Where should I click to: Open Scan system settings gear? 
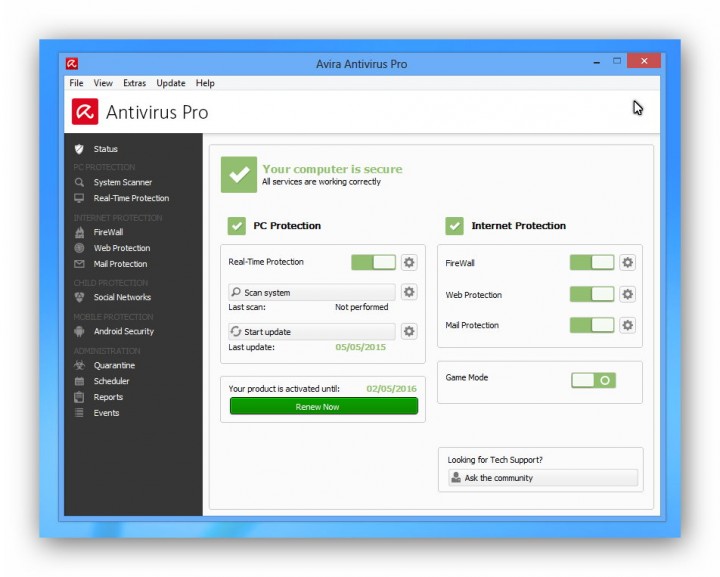pyautogui.click(x=409, y=292)
